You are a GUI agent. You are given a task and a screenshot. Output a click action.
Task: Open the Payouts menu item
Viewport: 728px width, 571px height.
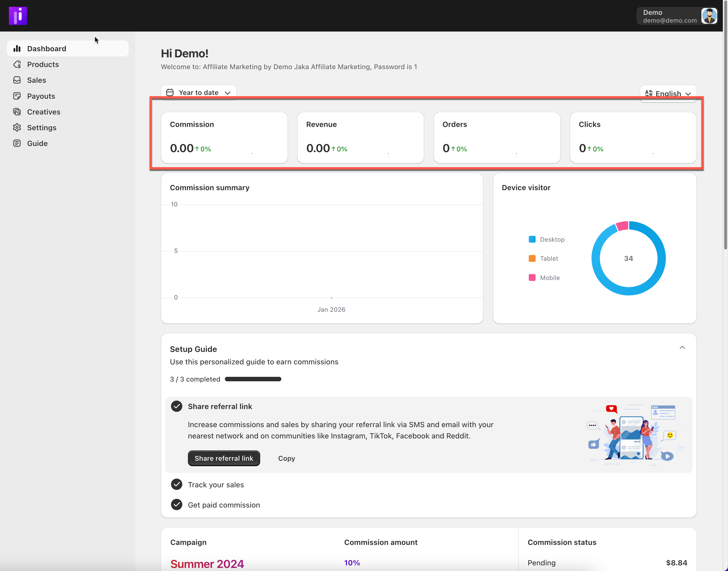coord(41,96)
